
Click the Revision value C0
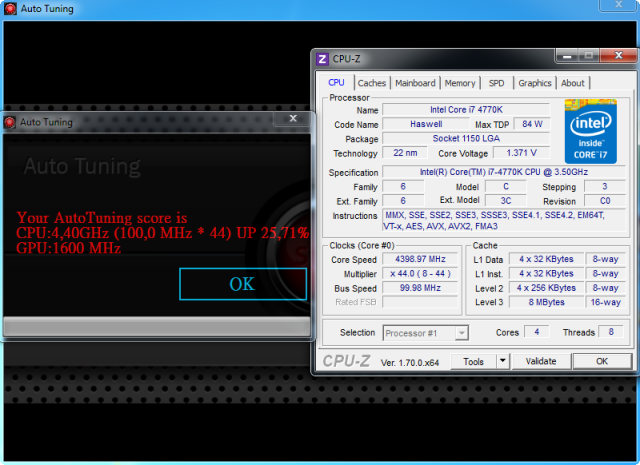pyautogui.click(x=605, y=201)
